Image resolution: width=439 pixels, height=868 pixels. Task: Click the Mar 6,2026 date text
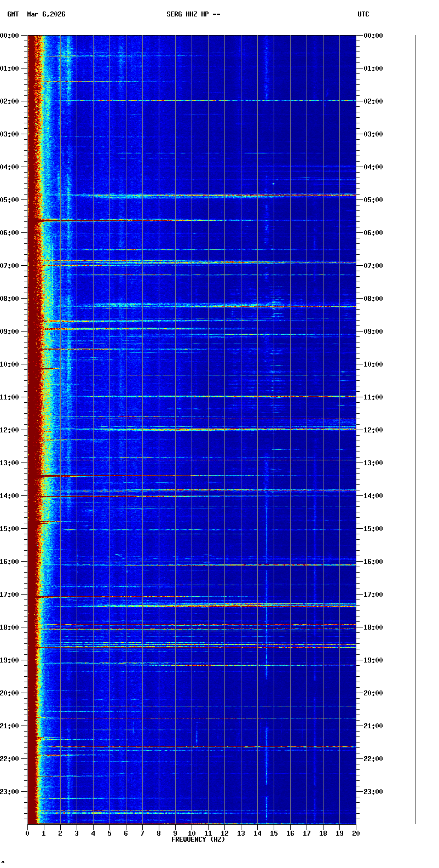point(46,14)
